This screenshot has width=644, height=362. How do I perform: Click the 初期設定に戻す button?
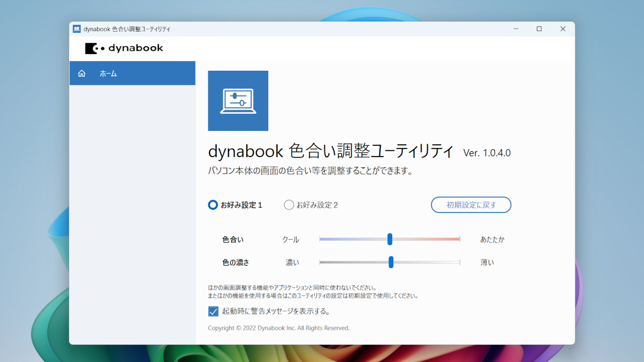(x=471, y=205)
